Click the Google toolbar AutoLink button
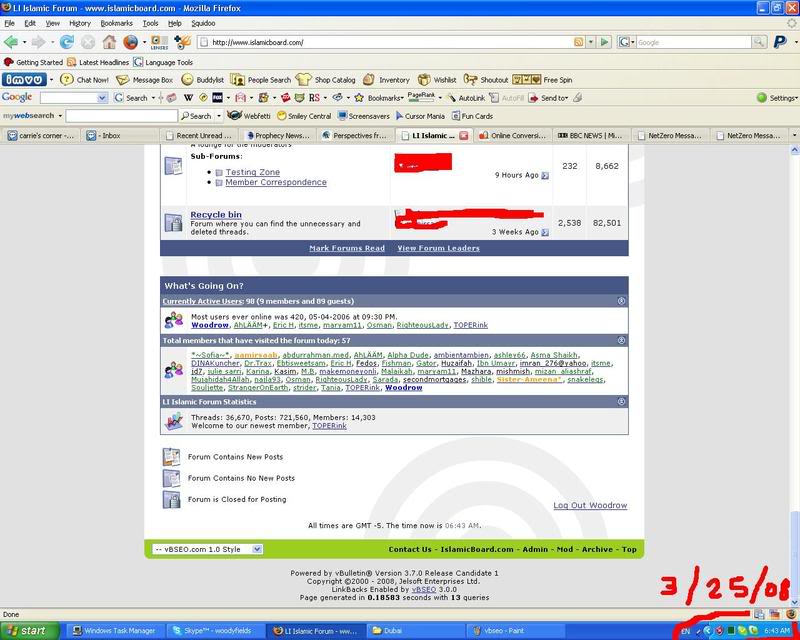This screenshot has height=640, width=800. (466, 97)
